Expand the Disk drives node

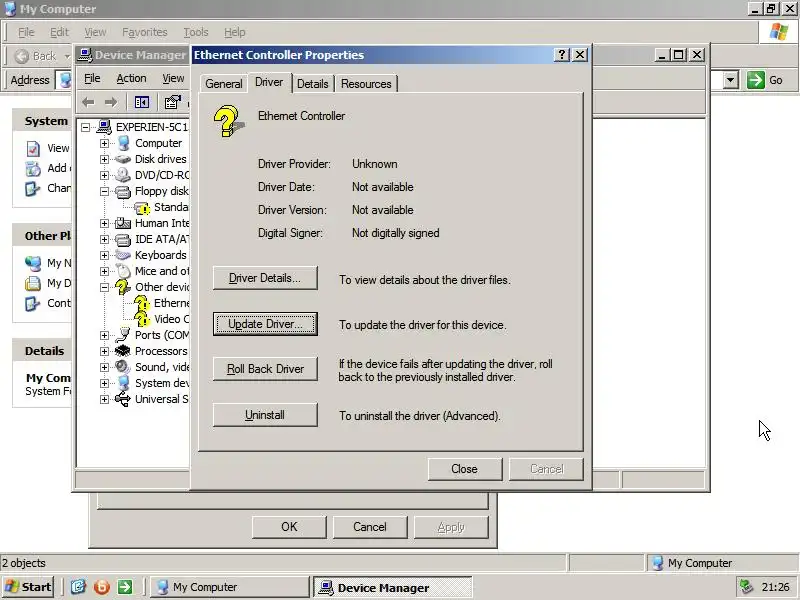pos(104,159)
